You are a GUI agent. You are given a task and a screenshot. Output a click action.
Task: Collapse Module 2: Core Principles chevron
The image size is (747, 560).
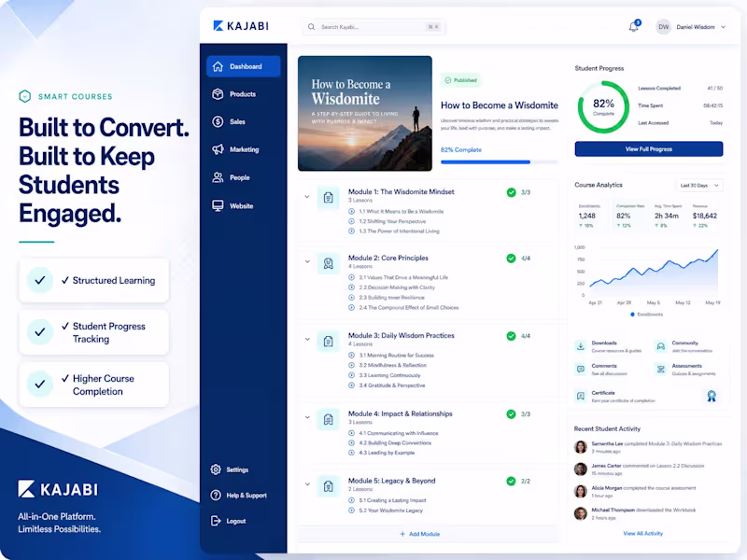point(307,261)
